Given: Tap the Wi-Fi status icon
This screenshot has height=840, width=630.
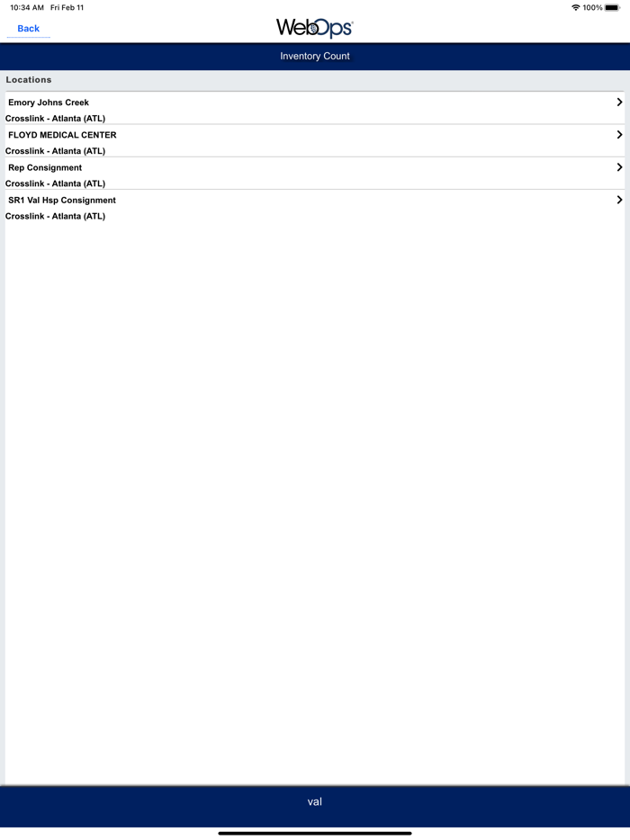Looking at the screenshot, I should click(576, 7).
